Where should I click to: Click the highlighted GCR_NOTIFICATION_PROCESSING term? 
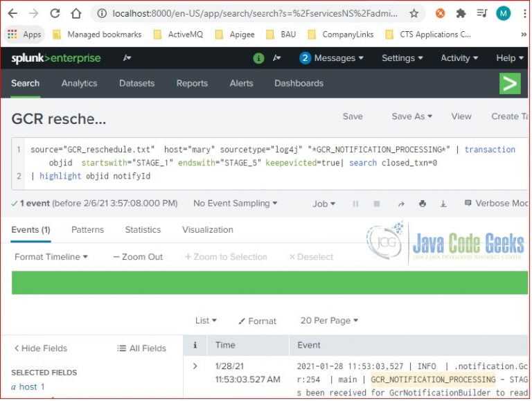[x=433, y=380]
